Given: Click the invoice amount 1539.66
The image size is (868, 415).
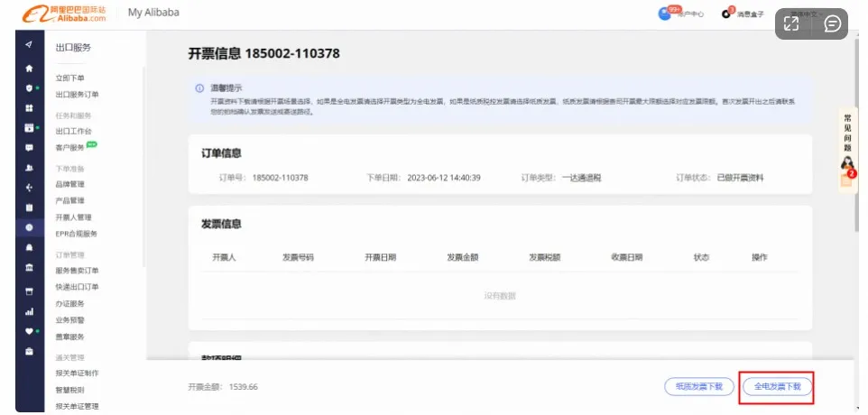Looking at the screenshot, I should click(x=244, y=387).
